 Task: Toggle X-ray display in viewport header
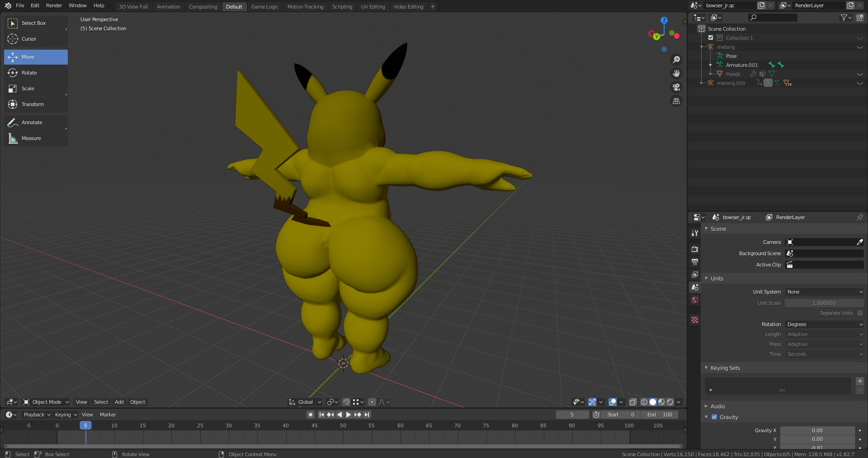click(x=633, y=402)
